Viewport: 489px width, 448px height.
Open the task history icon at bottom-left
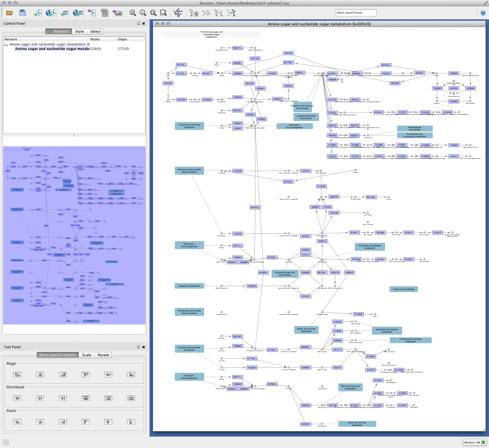point(6,442)
